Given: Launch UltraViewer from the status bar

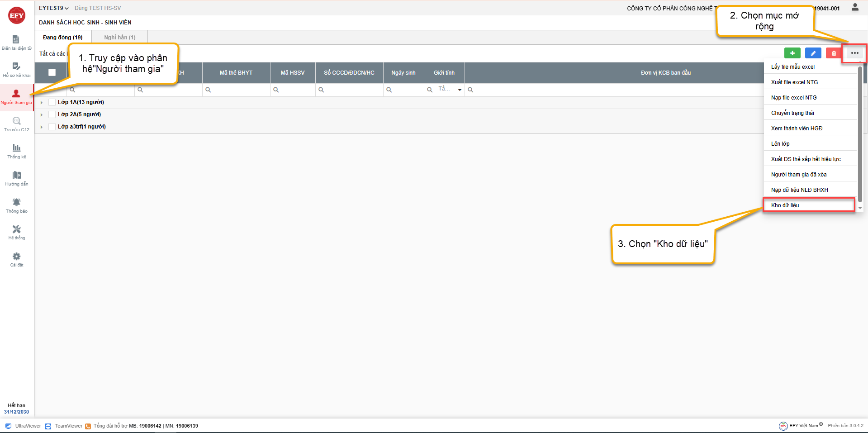Looking at the screenshot, I should [23, 426].
